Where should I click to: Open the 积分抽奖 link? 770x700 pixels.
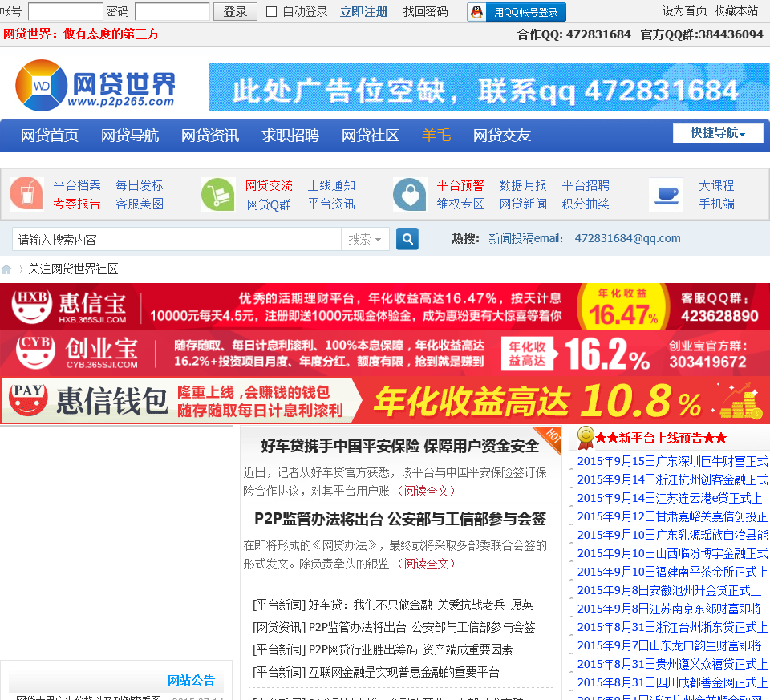[x=586, y=204]
